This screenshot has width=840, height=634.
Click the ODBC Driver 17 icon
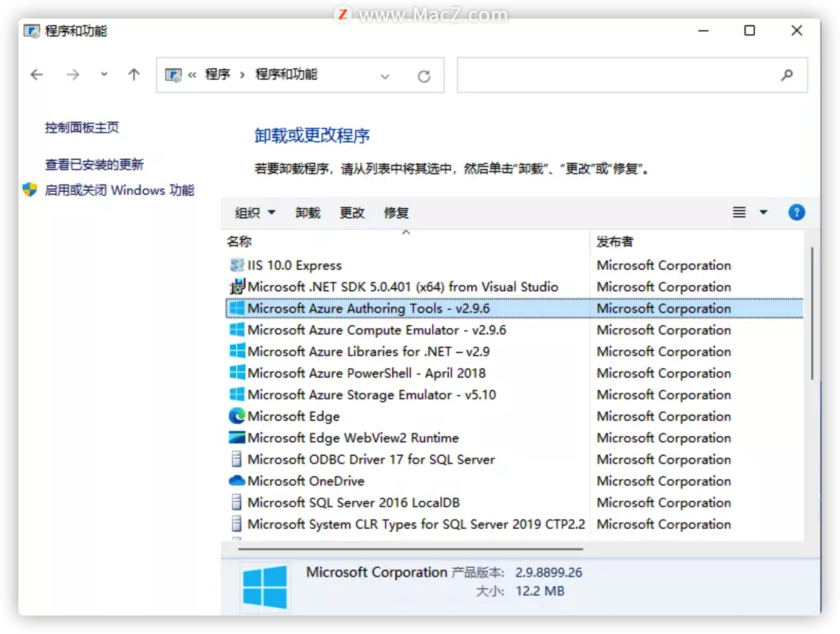(237, 459)
